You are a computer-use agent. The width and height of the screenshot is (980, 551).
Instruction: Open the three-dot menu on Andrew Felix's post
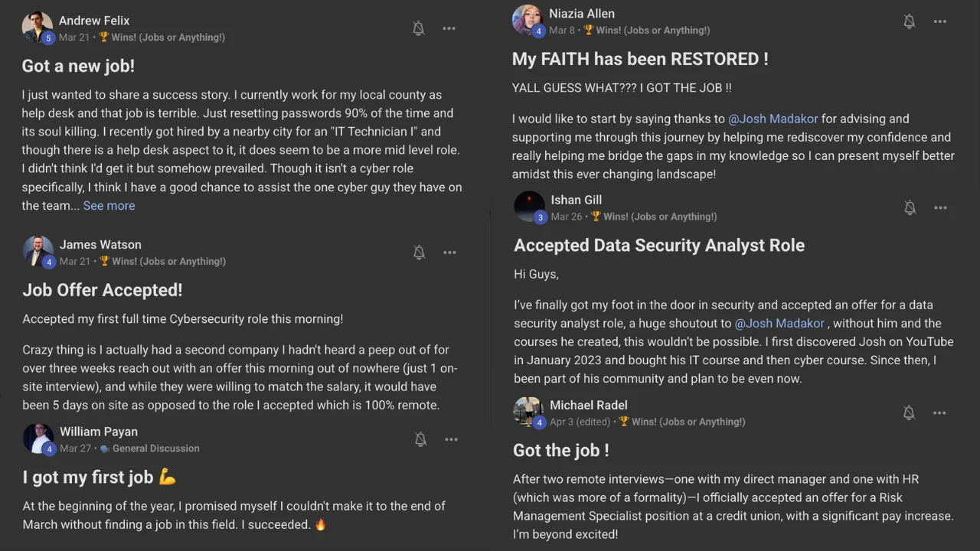click(x=449, y=29)
